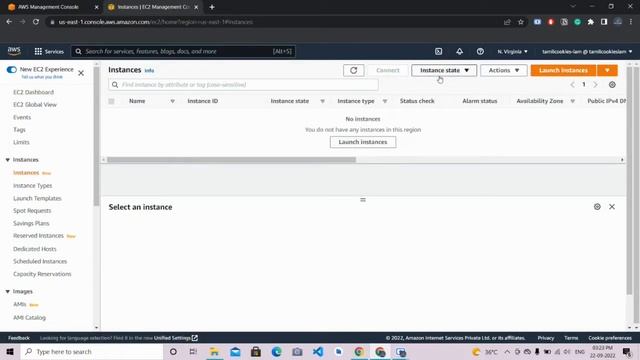Reload the browser page
640x360 pixels.
[36, 22]
